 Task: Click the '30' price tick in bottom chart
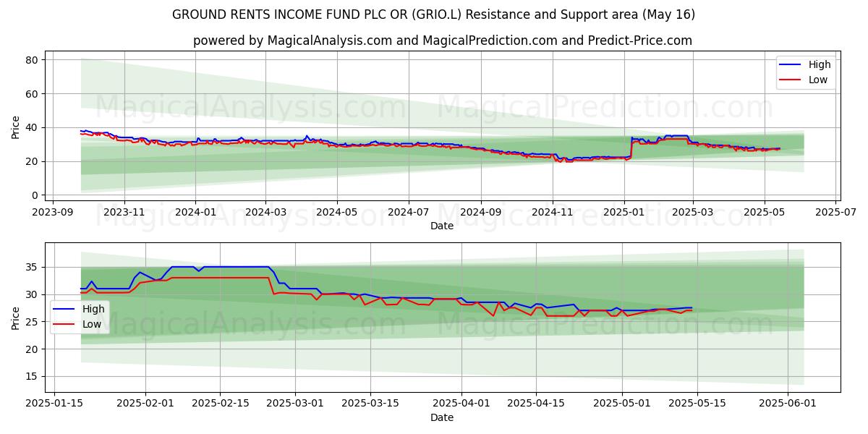[33, 294]
